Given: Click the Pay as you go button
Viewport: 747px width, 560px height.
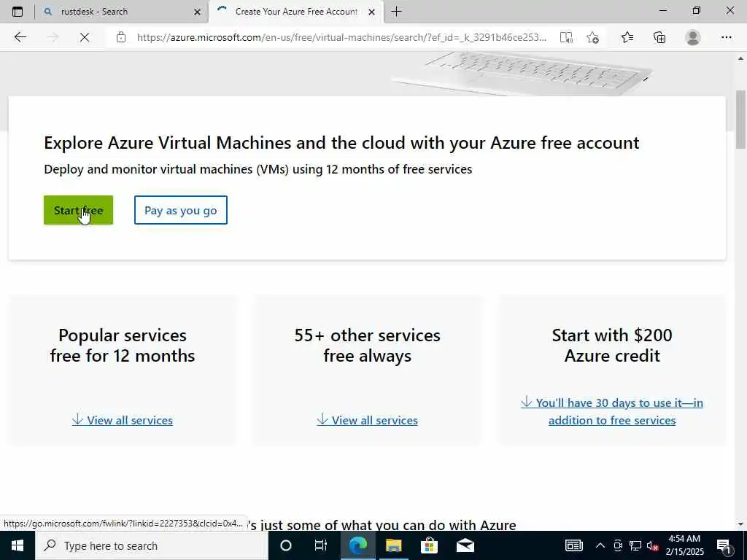Looking at the screenshot, I should (x=181, y=210).
